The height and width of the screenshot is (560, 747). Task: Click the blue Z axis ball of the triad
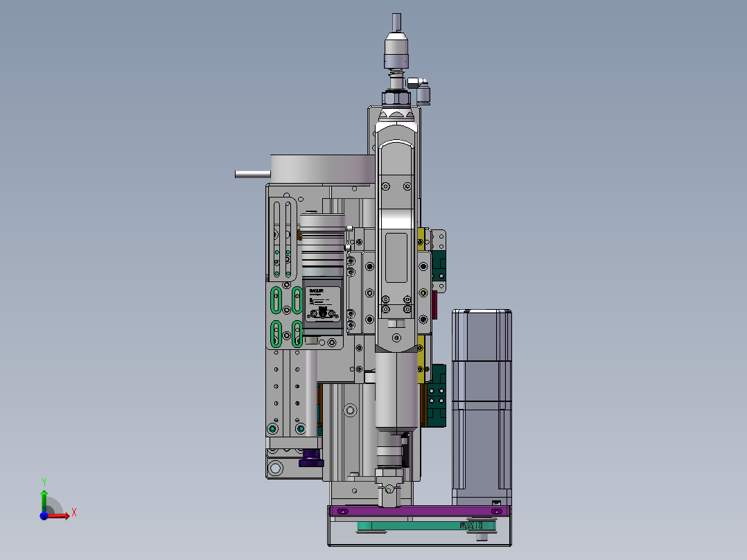point(44,516)
